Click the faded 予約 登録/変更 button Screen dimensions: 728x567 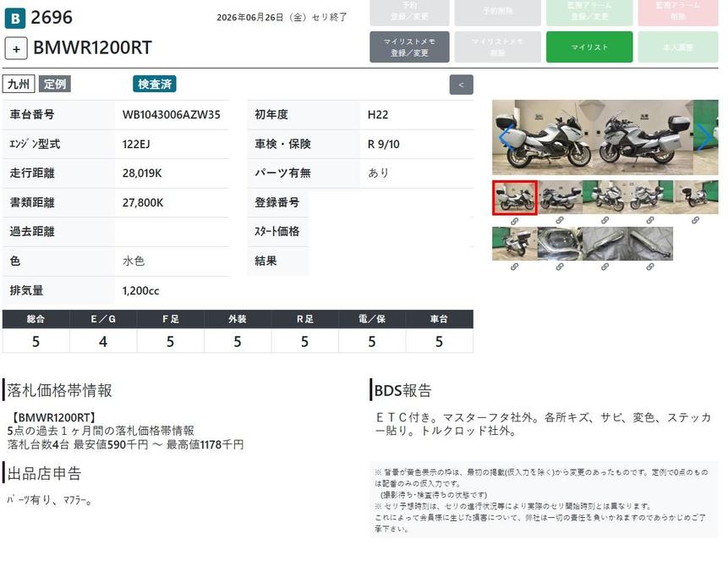pyautogui.click(x=409, y=12)
